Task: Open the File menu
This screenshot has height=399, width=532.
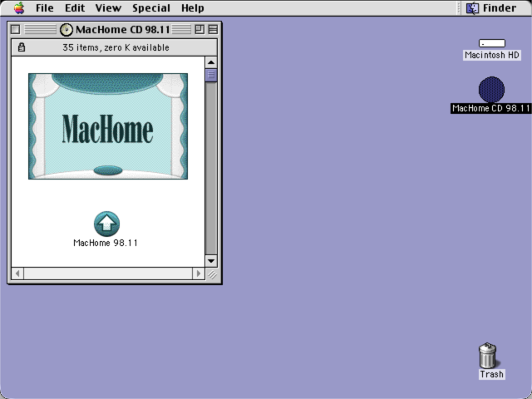Action: (x=44, y=7)
